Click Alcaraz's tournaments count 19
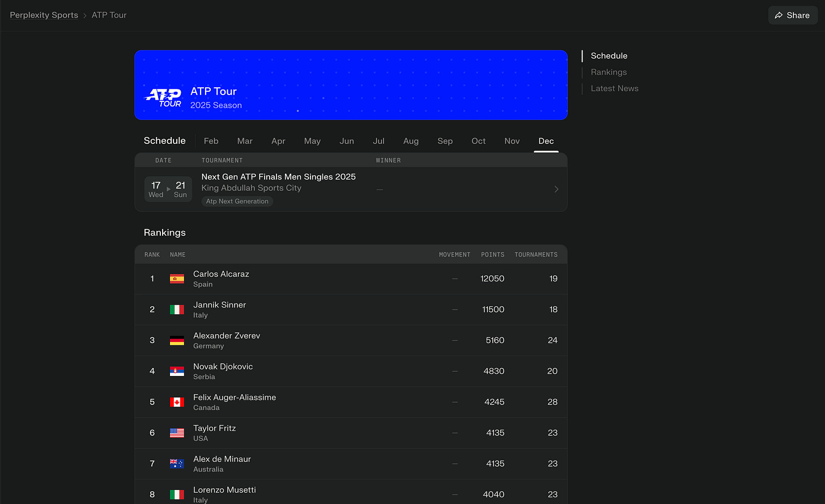Viewport: 825px width, 504px height. point(554,279)
